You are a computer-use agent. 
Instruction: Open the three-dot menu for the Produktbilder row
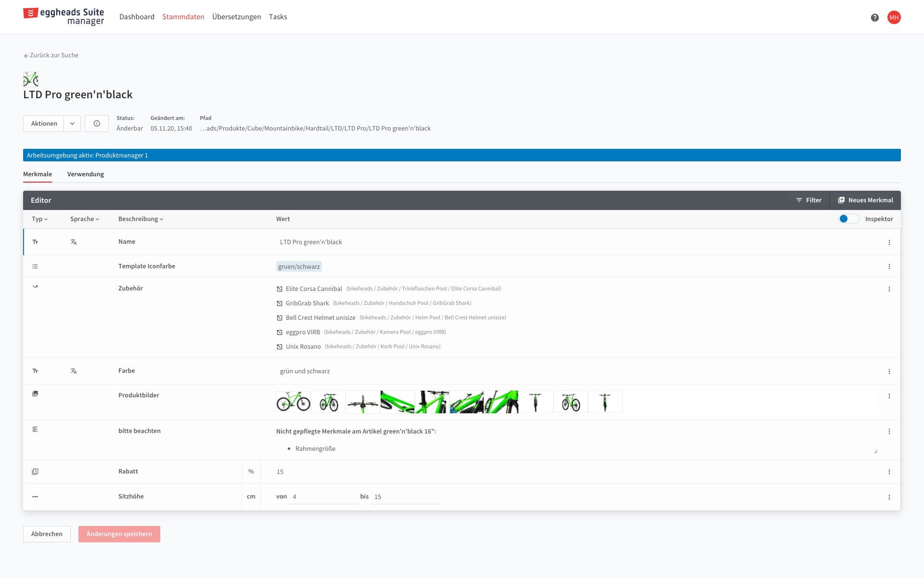tap(889, 396)
